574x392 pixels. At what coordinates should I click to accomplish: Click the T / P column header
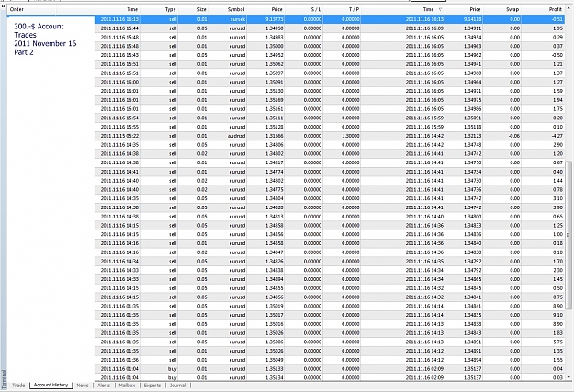[354, 9]
